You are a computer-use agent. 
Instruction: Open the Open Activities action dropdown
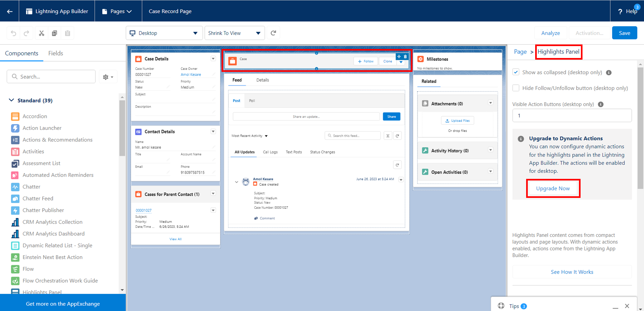tap(490, 171)
